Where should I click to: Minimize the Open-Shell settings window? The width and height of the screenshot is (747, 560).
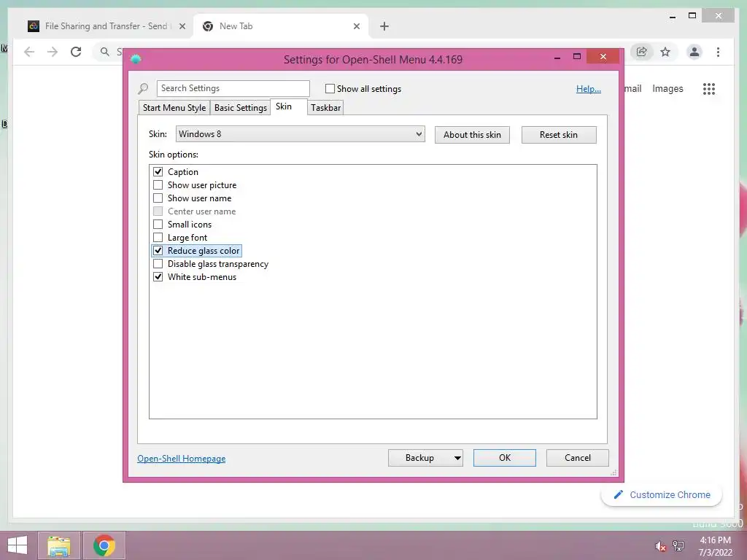557,57
